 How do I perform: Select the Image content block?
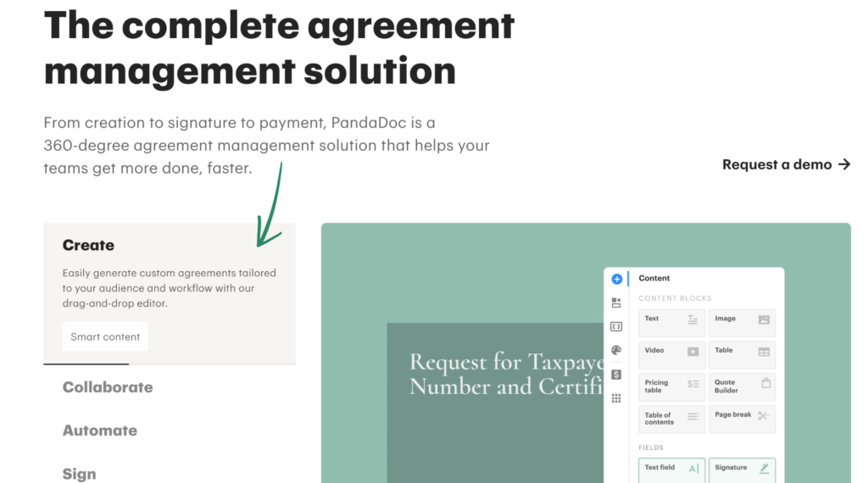pyautogui.click(x=742, y=323)
